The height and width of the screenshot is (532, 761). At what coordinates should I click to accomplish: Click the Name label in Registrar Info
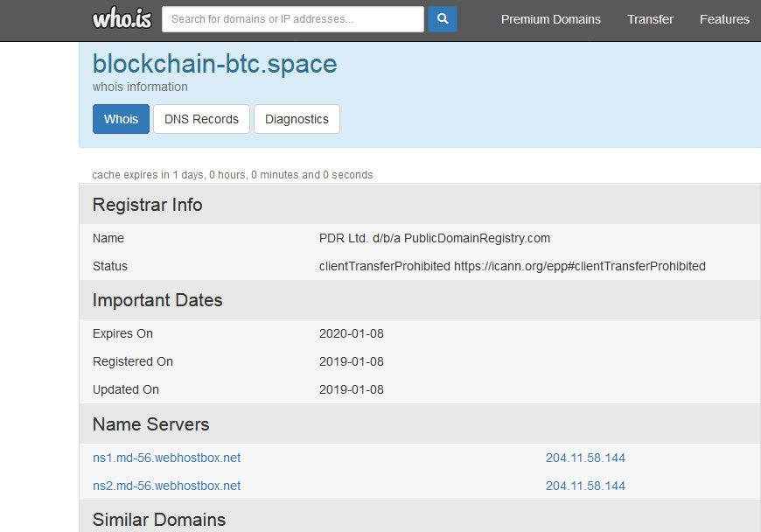[x=108, y=238]
